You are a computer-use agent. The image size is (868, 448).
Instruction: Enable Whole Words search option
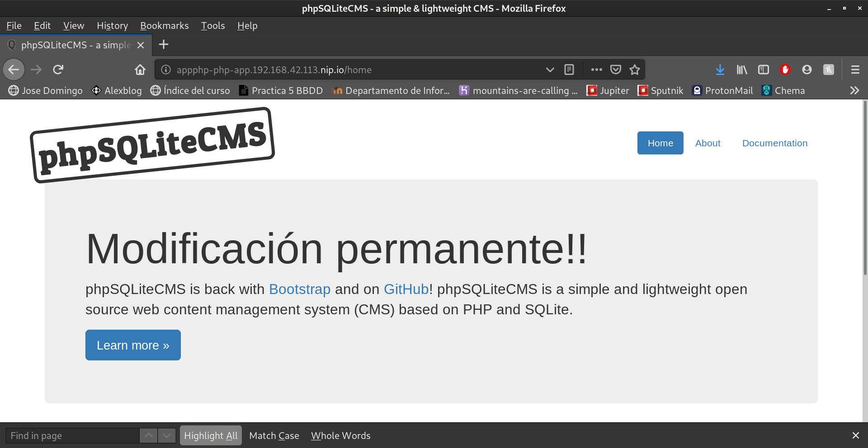tap(340, 435)
